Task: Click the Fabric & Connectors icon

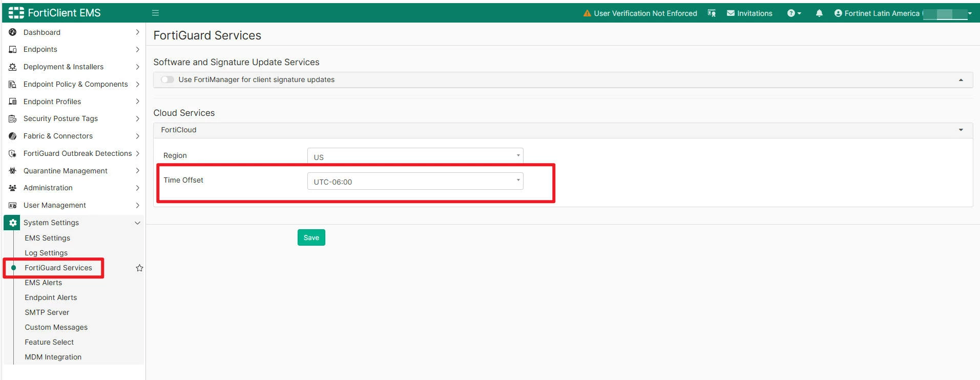Action: click(x=13, y=136)
